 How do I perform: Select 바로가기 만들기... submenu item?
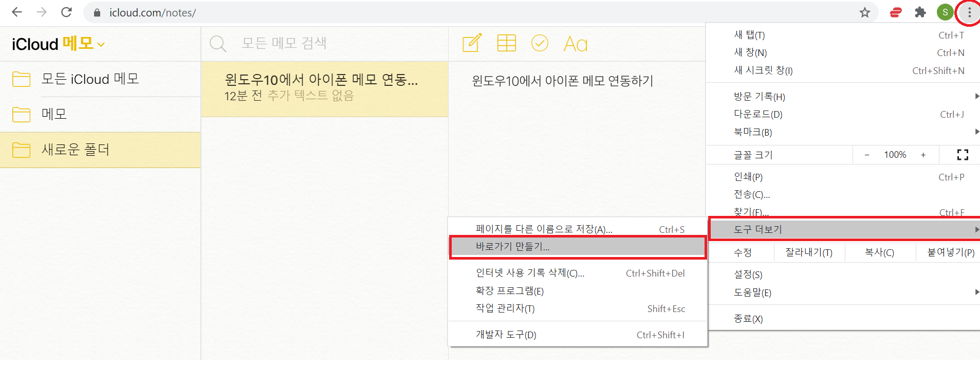point(578,247)
